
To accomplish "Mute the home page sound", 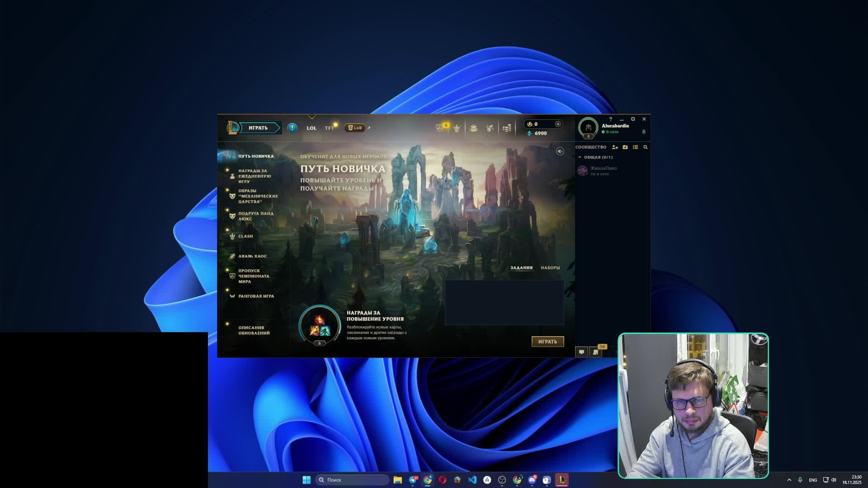I will click(560, 151).
